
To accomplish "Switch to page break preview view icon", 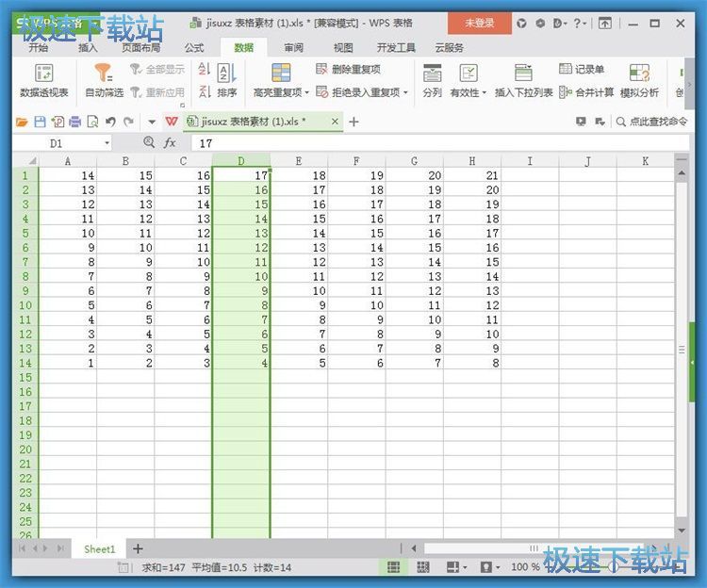I will (423, 567).
